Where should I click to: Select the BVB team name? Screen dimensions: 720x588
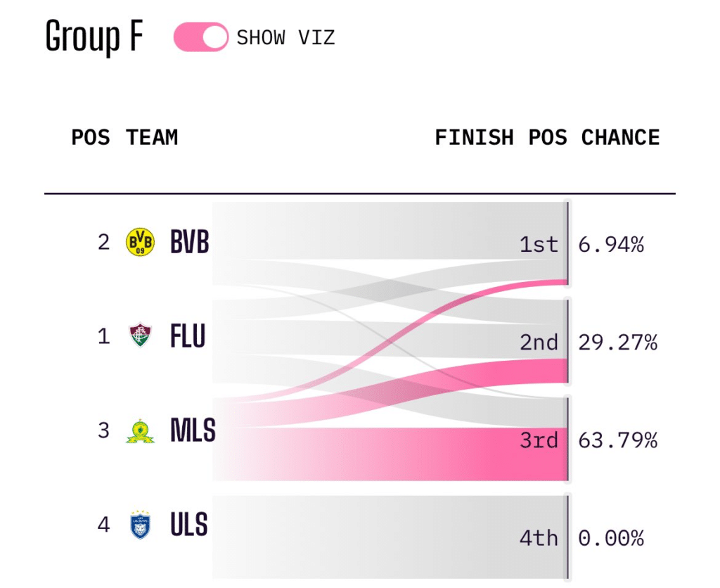coord(190,242)
